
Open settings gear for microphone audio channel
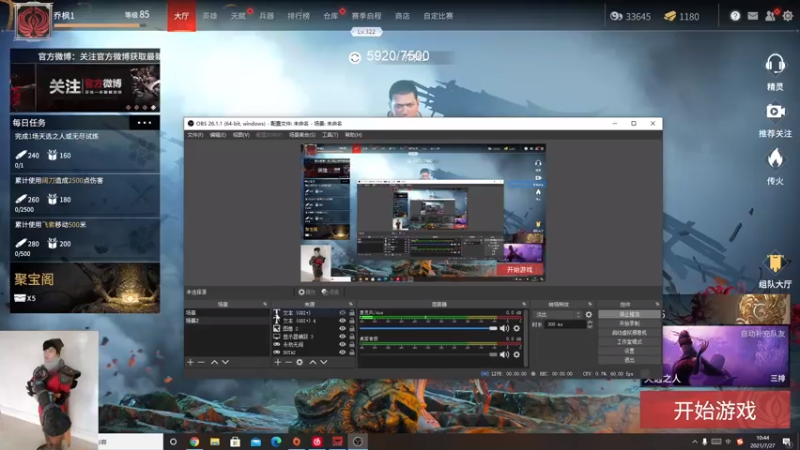tap(516, 328)
